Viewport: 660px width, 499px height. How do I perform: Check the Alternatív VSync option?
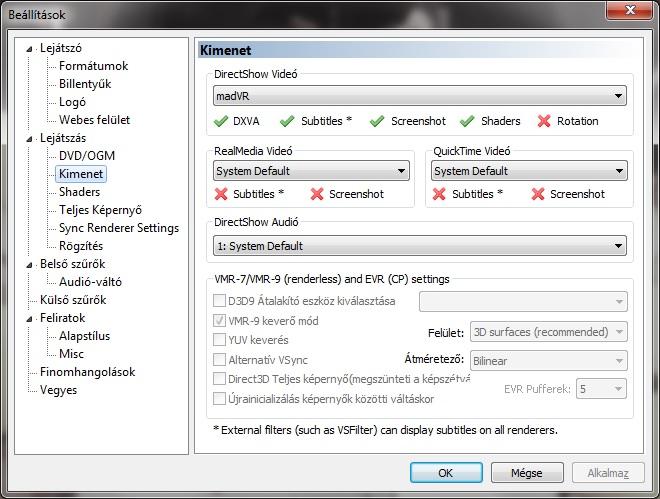click(219, 360)
